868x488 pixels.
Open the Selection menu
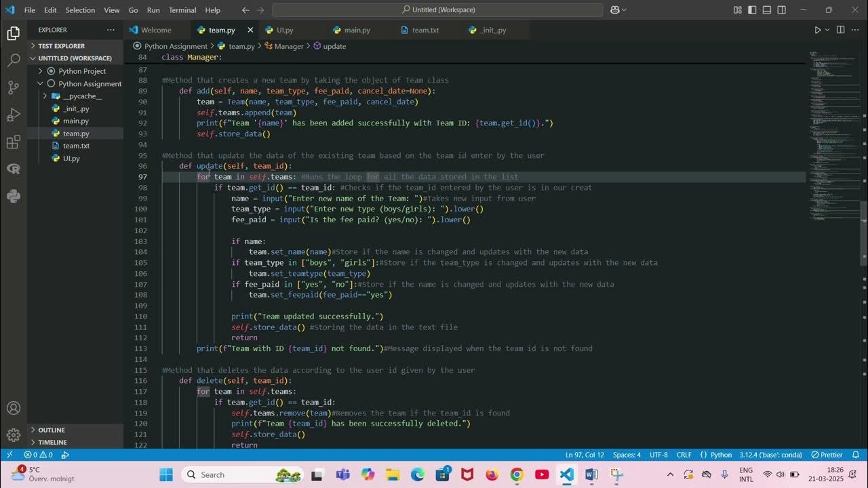[80, 10]
